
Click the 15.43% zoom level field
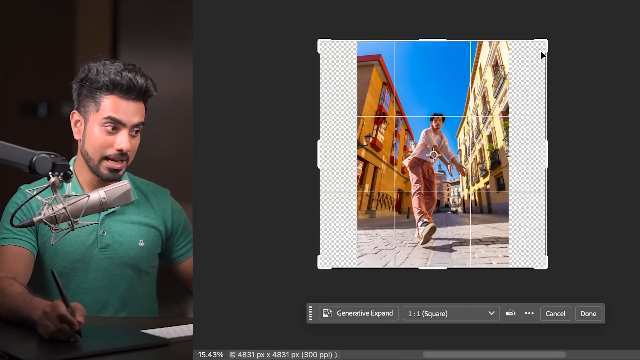211,355
